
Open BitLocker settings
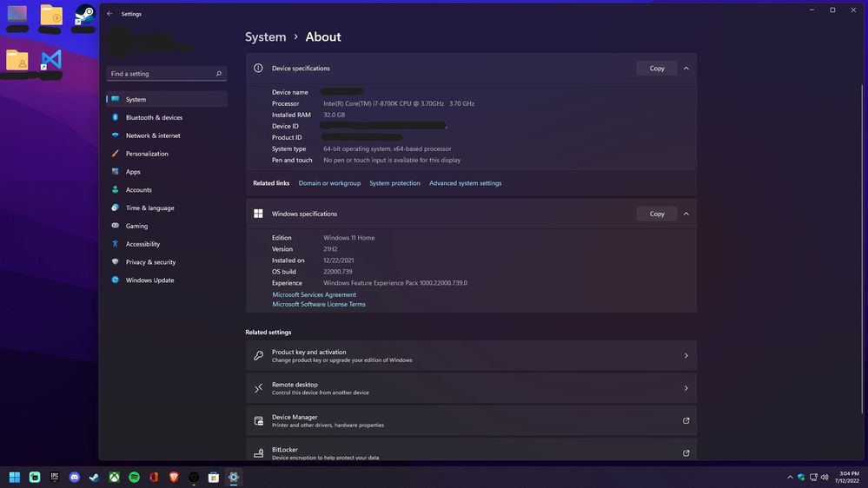click(x=471, y=451)
